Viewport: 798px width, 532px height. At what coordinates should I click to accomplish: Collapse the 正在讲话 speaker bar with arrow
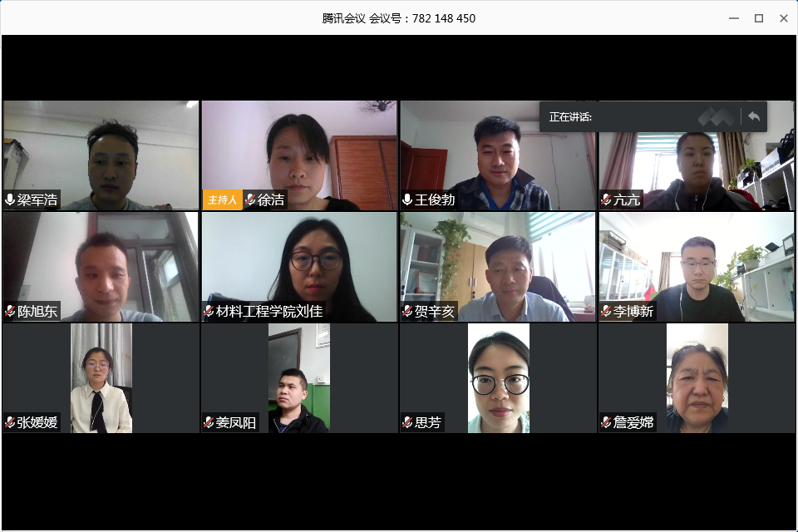click(x=754, y=117)
